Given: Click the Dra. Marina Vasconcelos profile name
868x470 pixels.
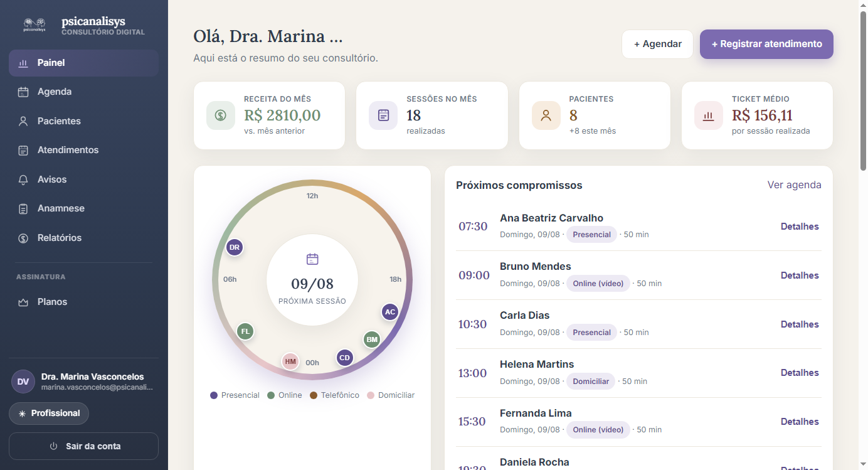Looking at the screenshot, I should tap(92, 377).
